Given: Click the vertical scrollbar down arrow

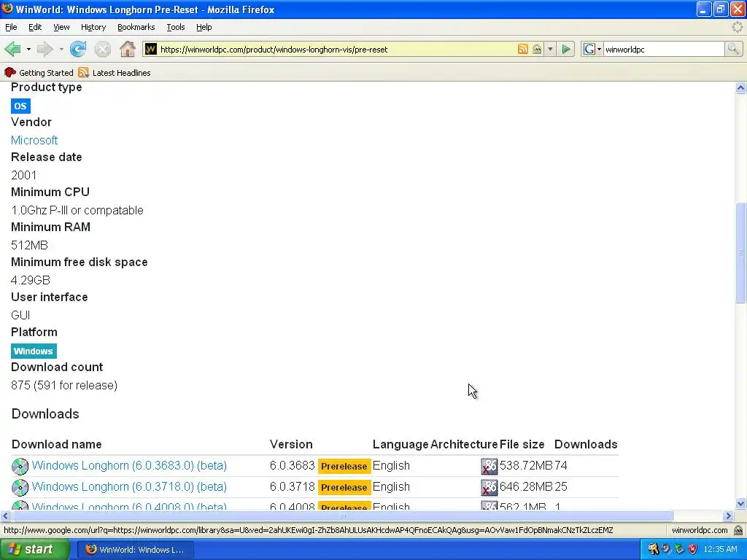Looking at the screenshot, I should point(740,503).
